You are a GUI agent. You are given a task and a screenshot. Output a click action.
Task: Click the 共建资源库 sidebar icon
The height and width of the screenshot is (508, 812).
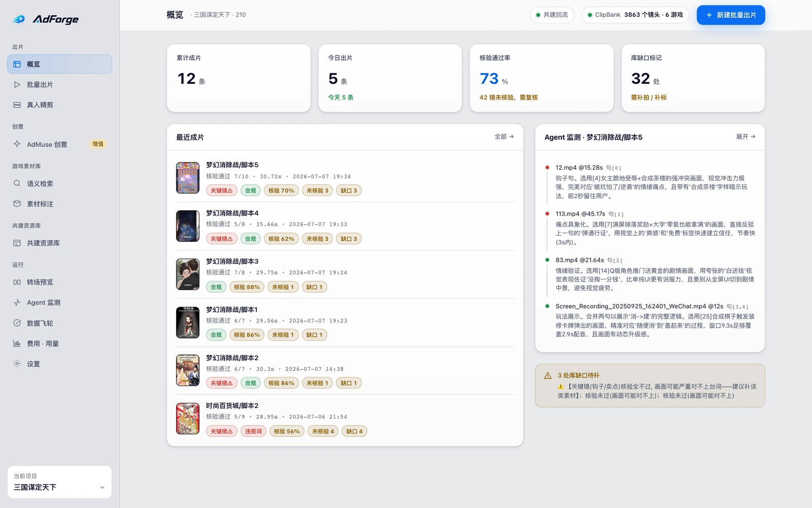17,243
